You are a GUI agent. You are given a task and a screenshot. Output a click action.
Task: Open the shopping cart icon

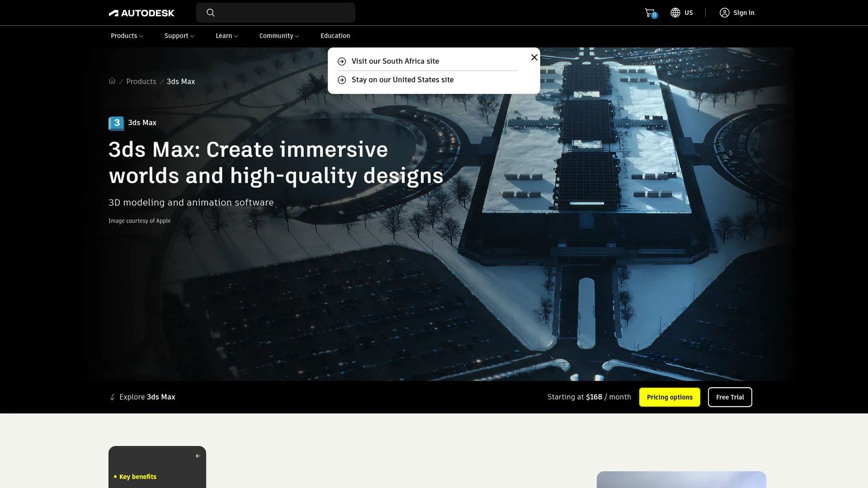pyautogui.click(x=650, y=13)
